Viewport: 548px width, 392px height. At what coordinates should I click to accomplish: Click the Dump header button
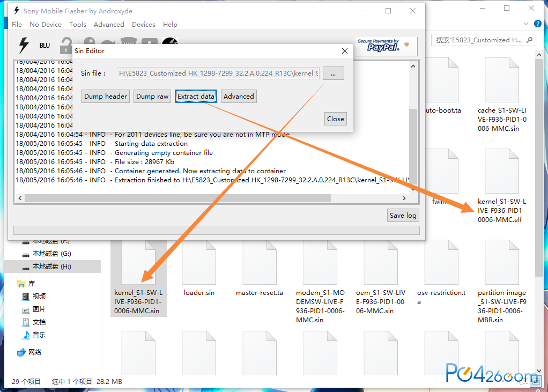point(106,97)
